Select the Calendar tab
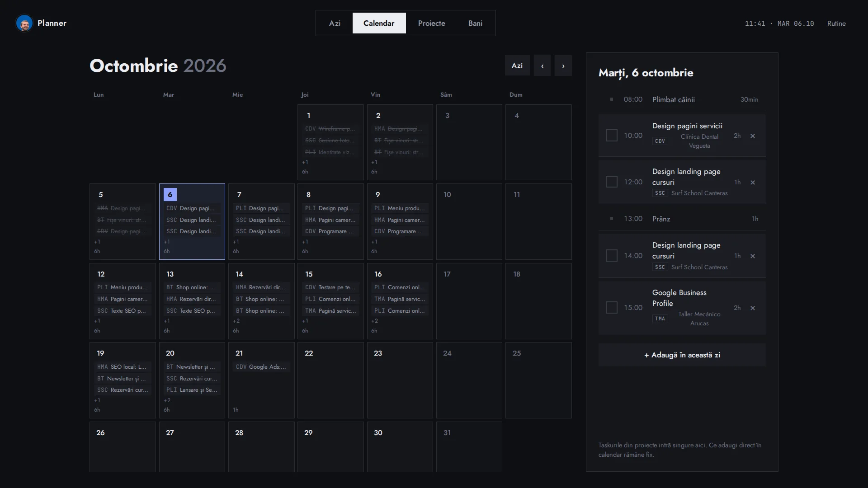Screen dimensions: 868x488 tap(379, 23)
